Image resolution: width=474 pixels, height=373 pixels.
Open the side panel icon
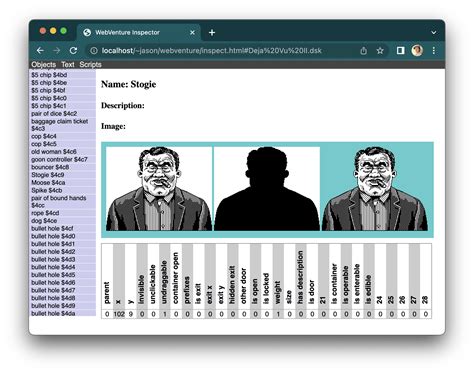click(x=400, y=51)
